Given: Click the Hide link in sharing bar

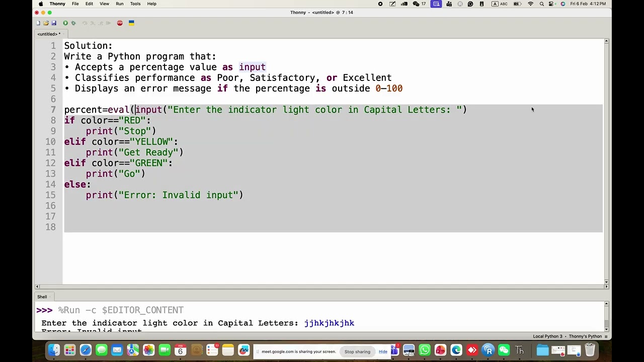Looking at the screenshot, I should 383,351.
